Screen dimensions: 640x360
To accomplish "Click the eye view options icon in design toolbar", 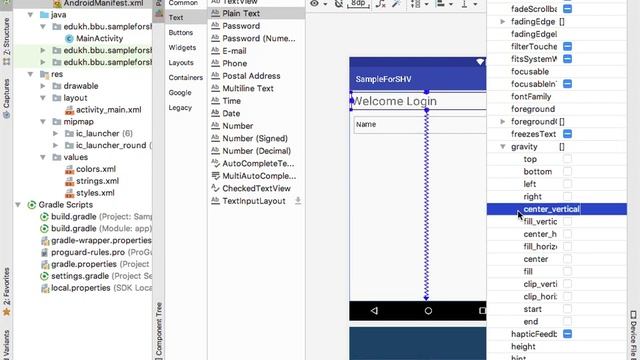I will pos(314,3).
